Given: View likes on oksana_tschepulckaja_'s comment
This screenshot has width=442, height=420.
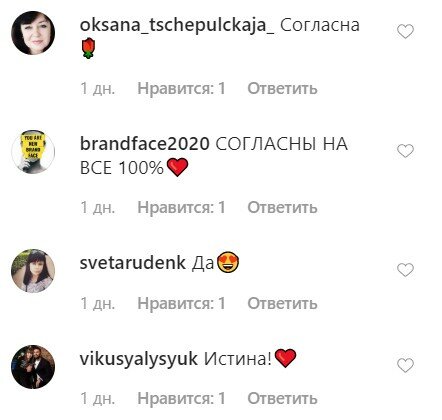Looking at the screenshot, I should click(x=182, y=89).
